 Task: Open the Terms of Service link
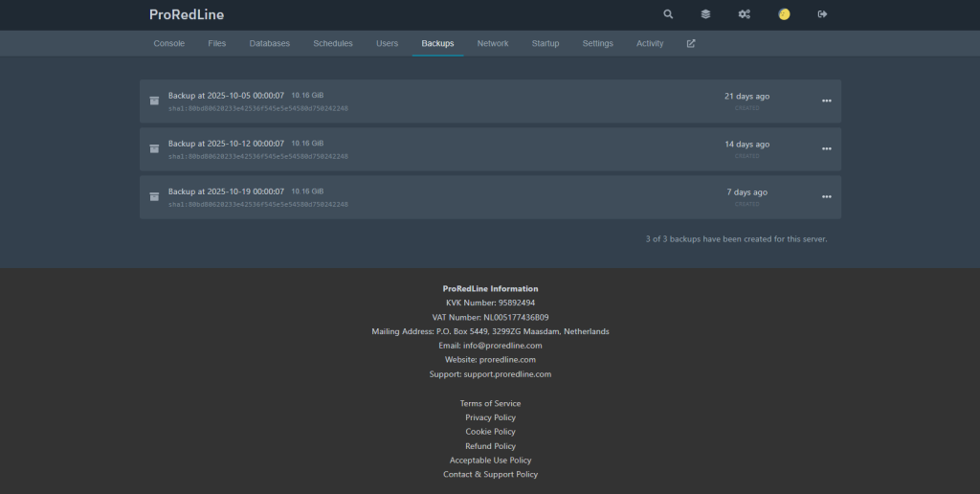point(490,403)
